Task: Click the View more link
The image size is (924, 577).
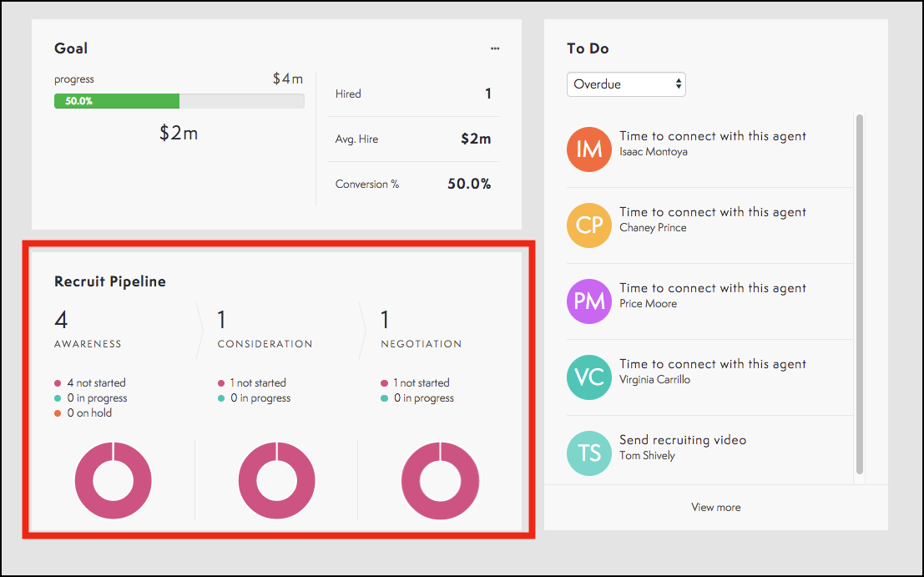Action: [715, 507]
